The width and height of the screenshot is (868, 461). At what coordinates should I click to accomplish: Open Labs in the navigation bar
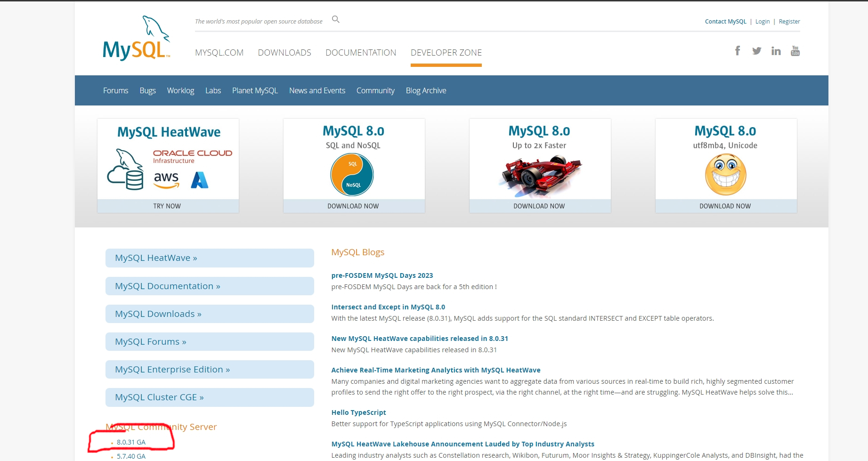(213, 90)
